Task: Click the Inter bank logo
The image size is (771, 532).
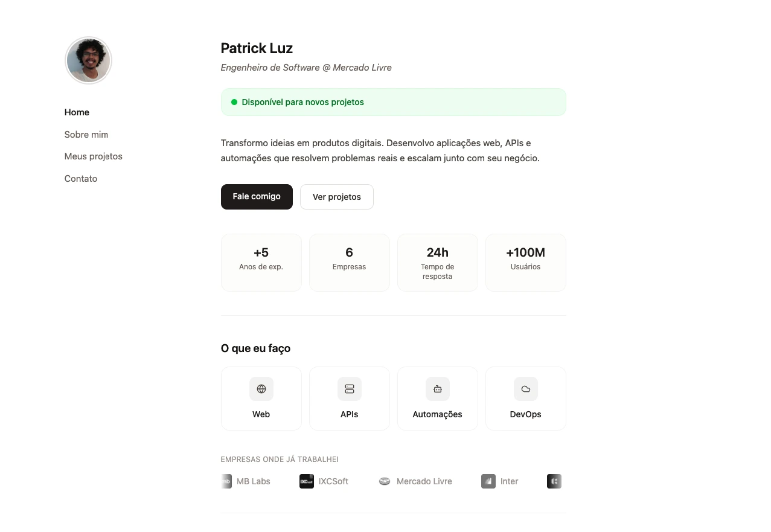Action: 488,481
